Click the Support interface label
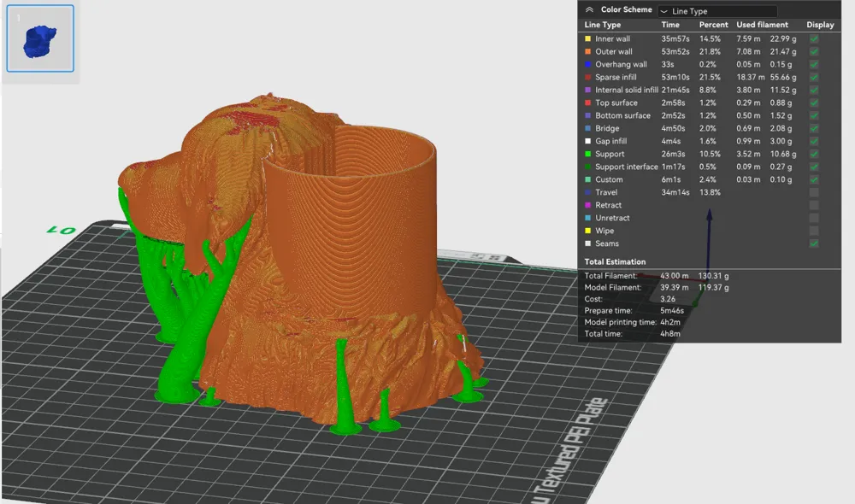Image resolution: width=855 pixels, height=504 pixels. pyautogui.click(x=627, y=167)
